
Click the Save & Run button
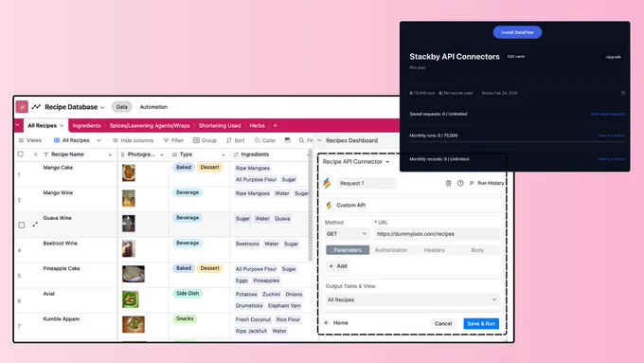[481, 323]
